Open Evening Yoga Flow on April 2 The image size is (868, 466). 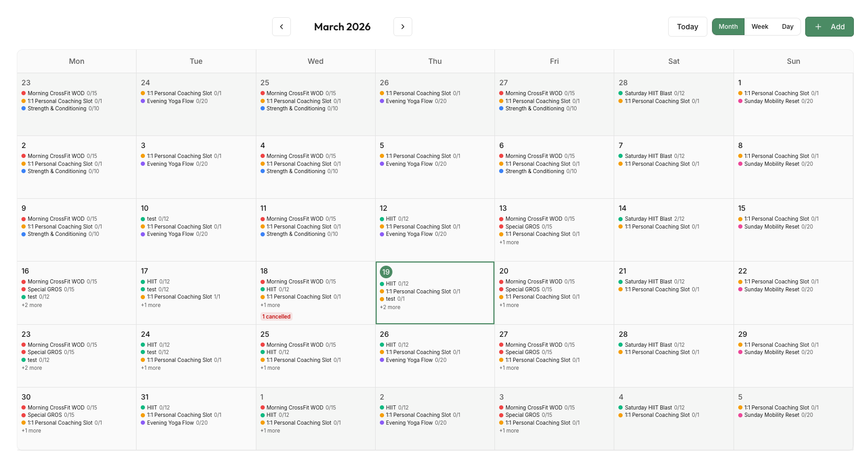pos(413,423)
